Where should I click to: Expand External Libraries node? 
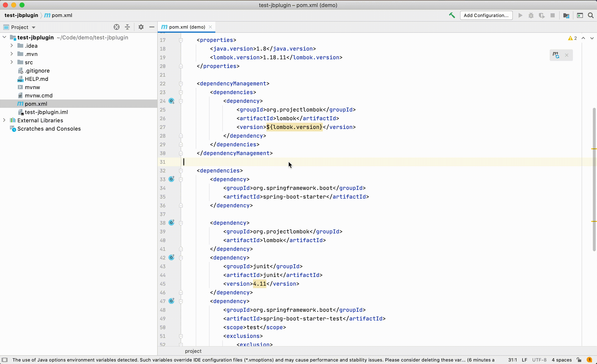4,120
